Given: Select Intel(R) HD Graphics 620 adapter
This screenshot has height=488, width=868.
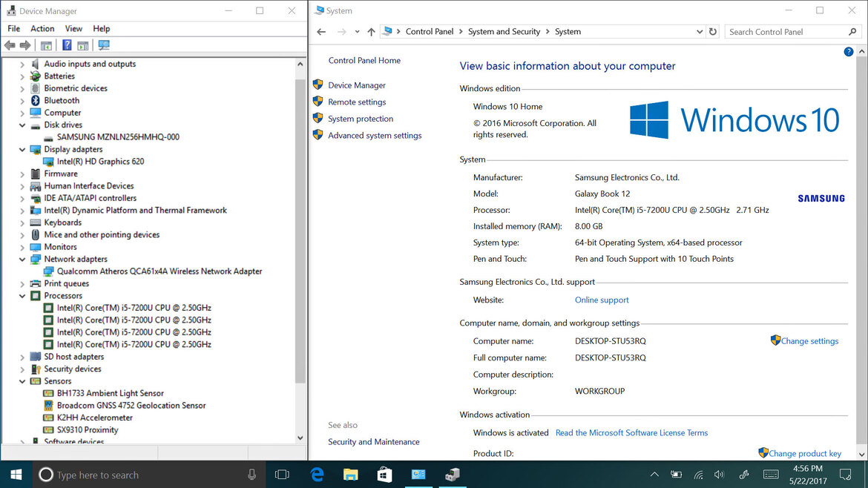Looking at the screenshot, I should [100, 162].
